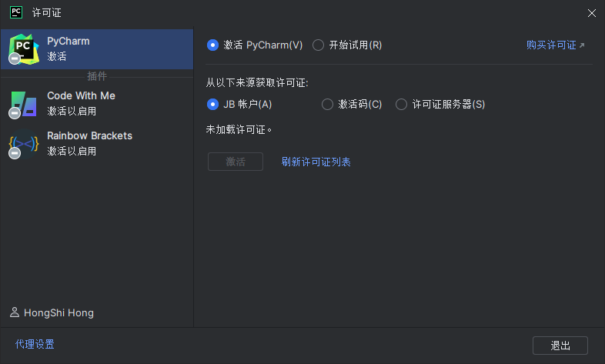605x364 pixels.
Task: Click the external link arrow beside 购买许可证
Action: pyautogui.click(x=582, y=45)
